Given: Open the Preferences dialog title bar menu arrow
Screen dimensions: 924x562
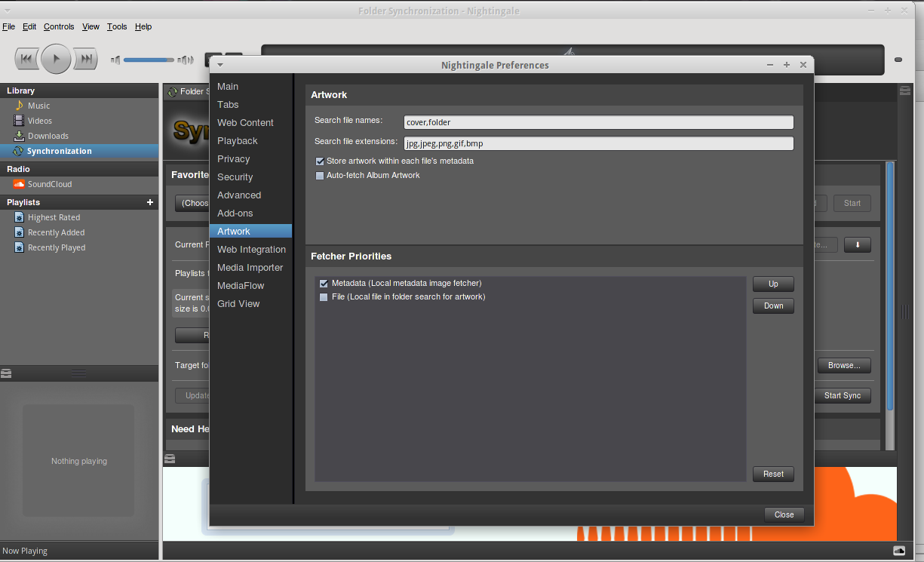Looking at the screenshot, I should click(x=220, y=66).
